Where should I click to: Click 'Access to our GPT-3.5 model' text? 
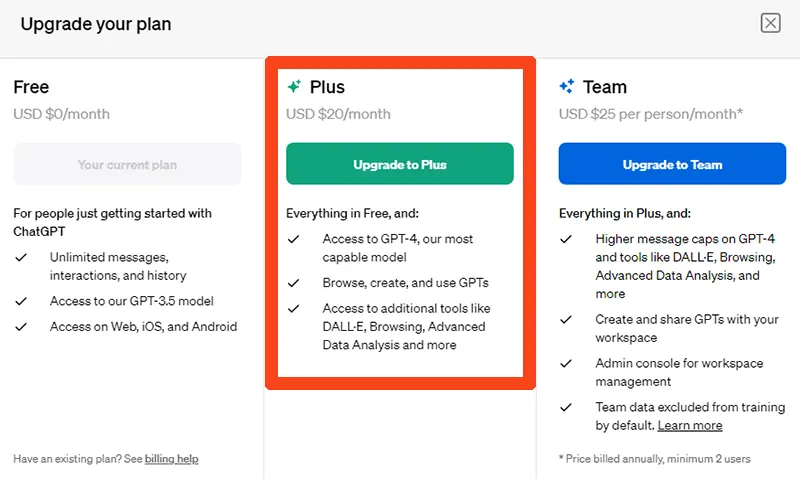[132, 301]
